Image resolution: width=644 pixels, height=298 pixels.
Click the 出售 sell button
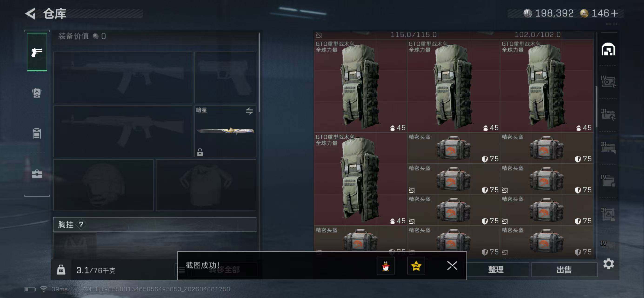[x=564, y=269]
